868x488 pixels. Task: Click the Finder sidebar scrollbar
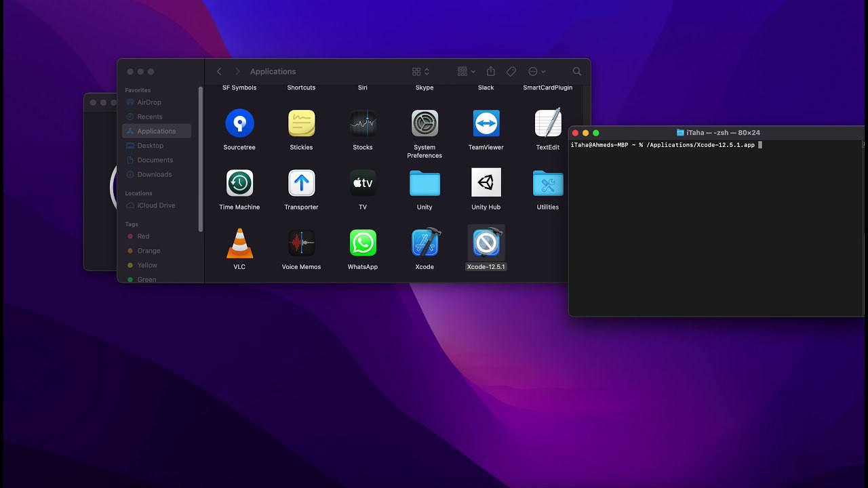click(201, 159)
